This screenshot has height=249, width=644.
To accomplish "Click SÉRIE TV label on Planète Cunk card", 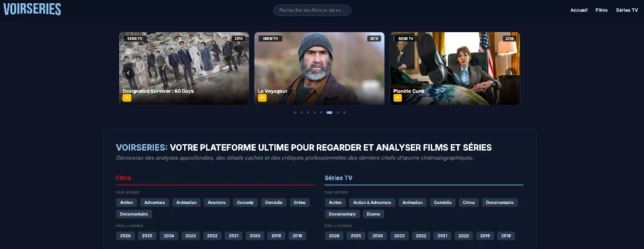I will (x=405, y=39).
